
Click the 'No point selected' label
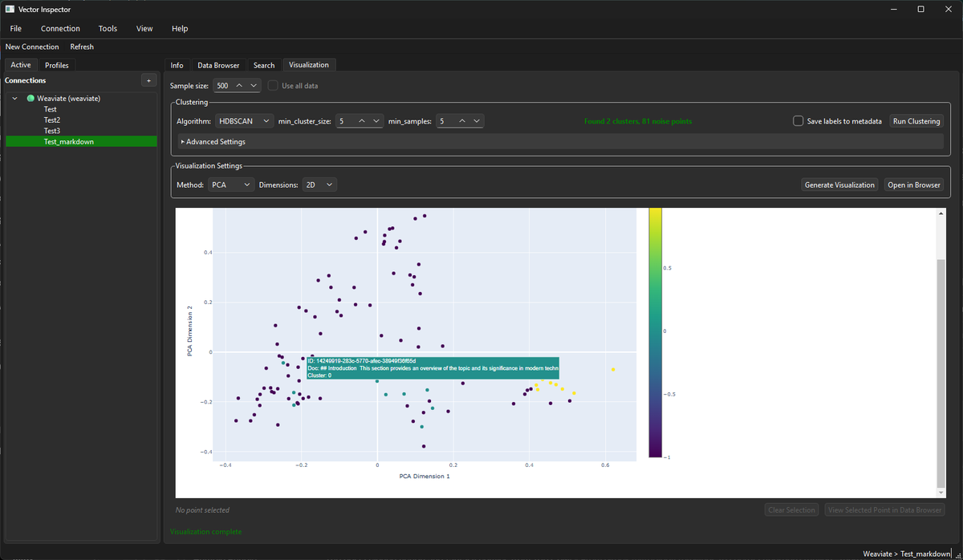tap(202, 509)
